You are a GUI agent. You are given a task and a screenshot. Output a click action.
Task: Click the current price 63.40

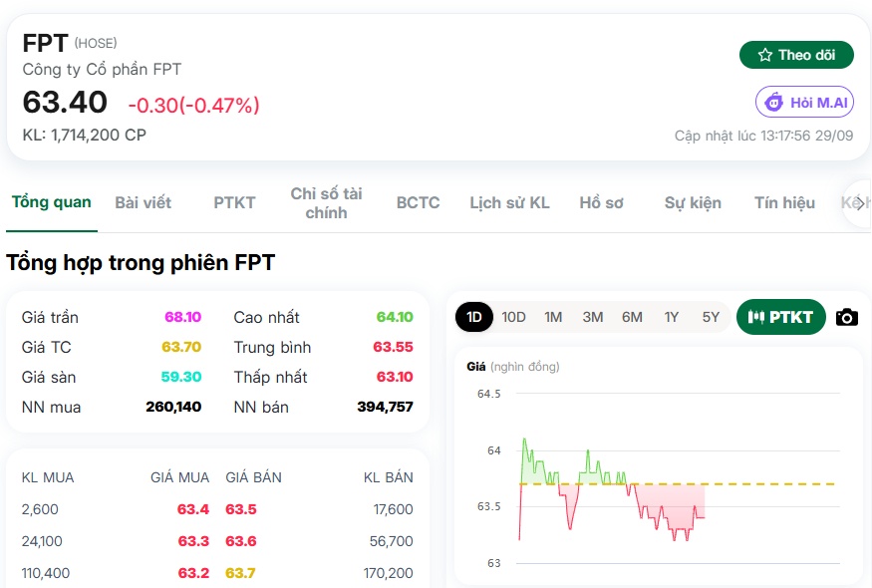(65, 103)
